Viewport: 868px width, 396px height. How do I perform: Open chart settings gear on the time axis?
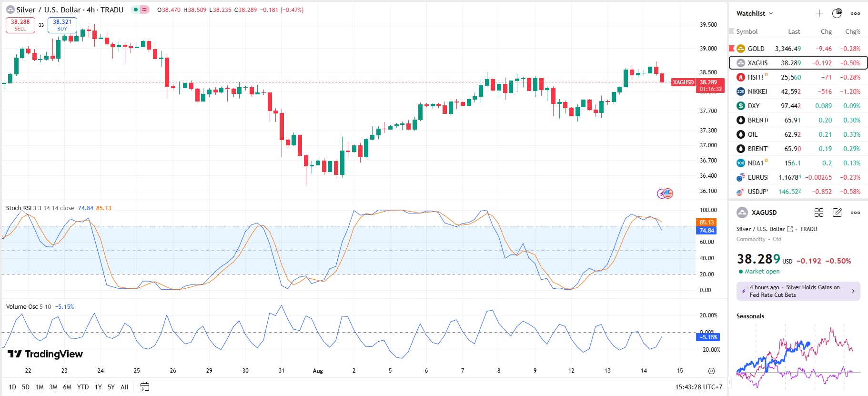(x=711, y=371)
